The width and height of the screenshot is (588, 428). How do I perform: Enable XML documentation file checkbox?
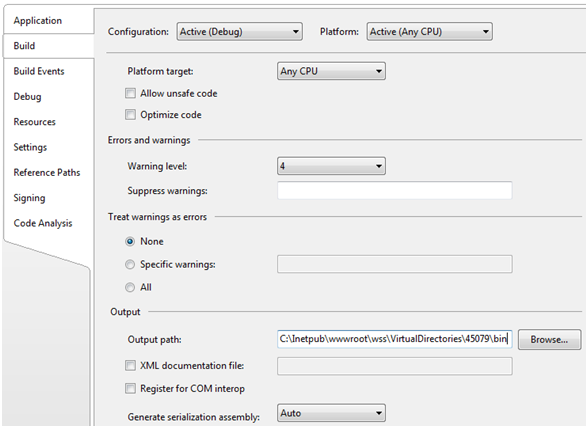(130, 366)
